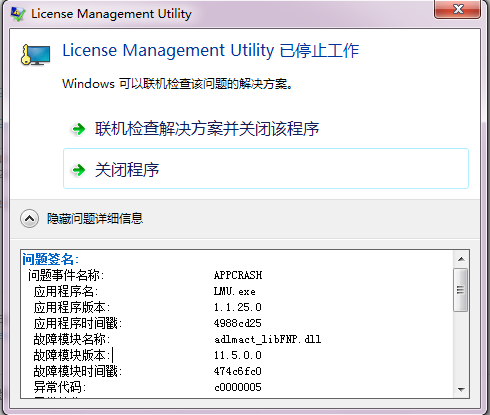Click the License Management Utility title bar icon
Screen dimensions: 490x415
pos(18,14)
